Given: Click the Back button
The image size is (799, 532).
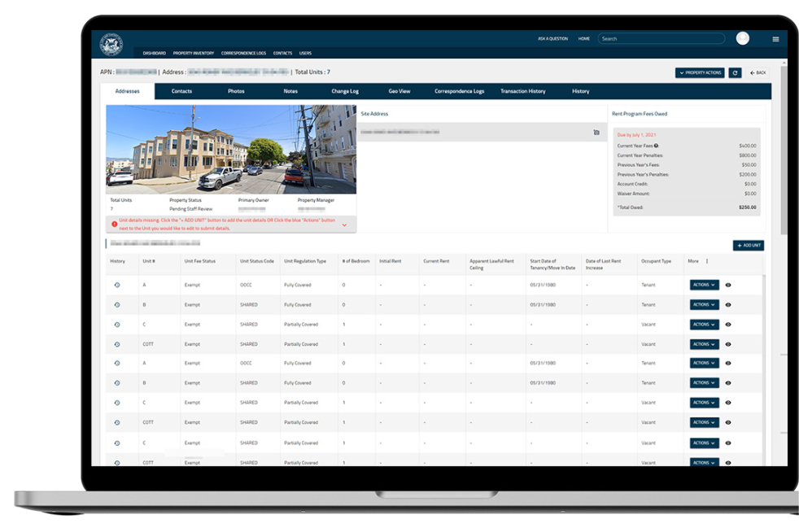Looking at the screenshot, I should (x=758, y=72).
